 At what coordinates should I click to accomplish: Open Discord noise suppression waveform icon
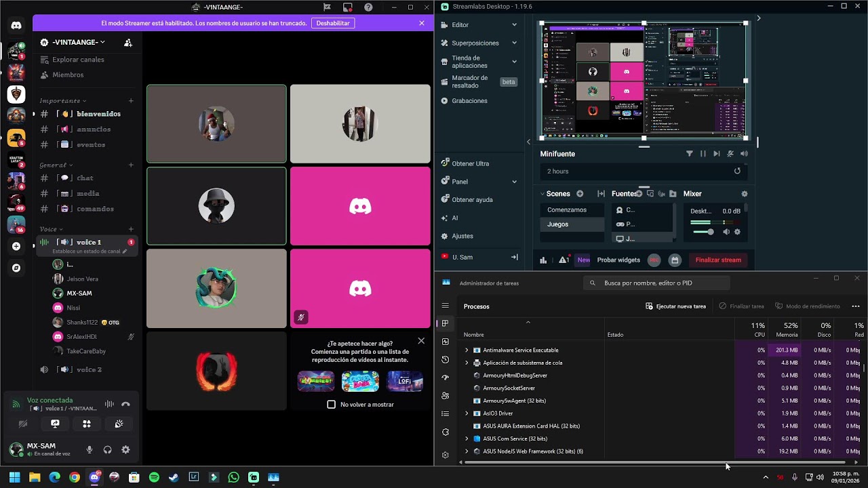109,404
